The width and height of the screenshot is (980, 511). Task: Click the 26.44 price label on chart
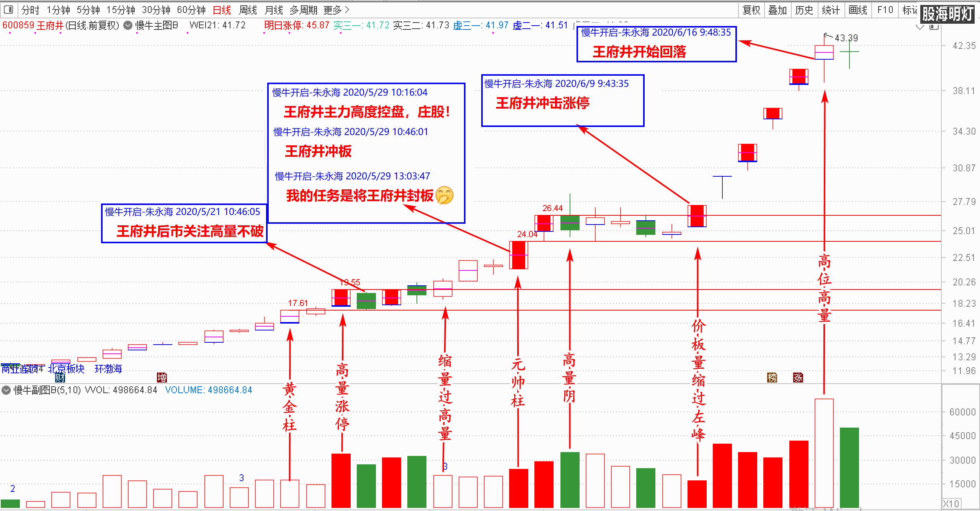tap(552, 208)
